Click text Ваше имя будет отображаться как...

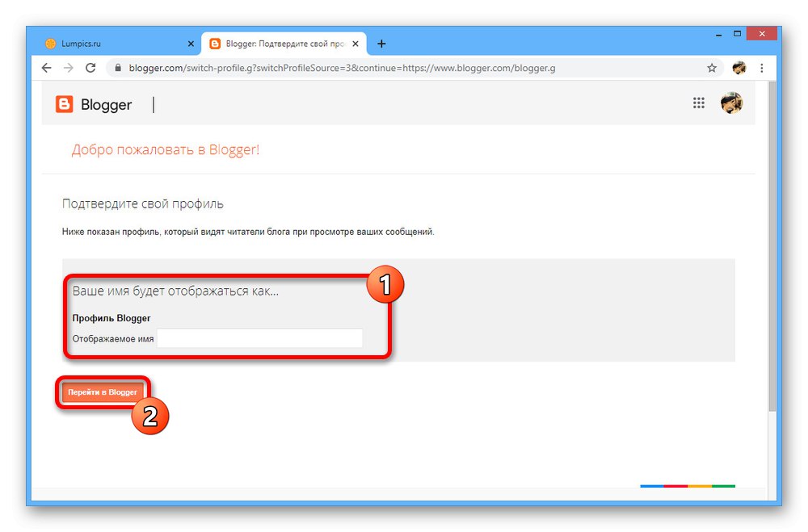(175, 291)
